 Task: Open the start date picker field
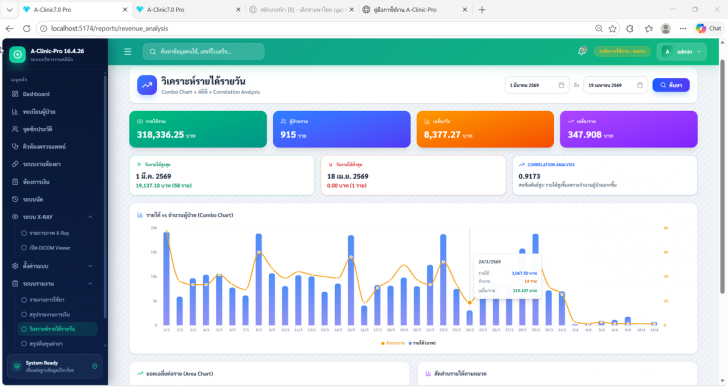coord(537,85)
